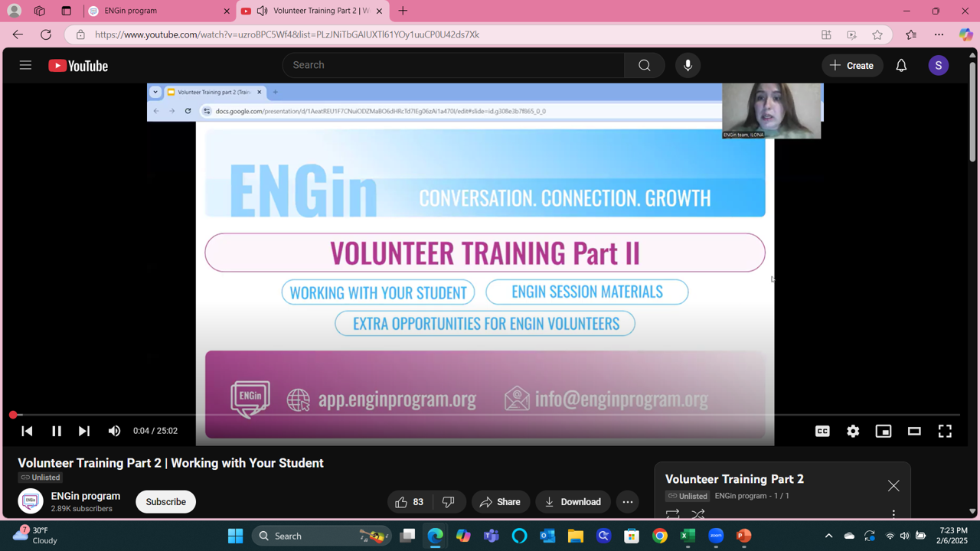Screen dimensions: 980x551
Task: Click the video title text
Action: coord(171,463)
